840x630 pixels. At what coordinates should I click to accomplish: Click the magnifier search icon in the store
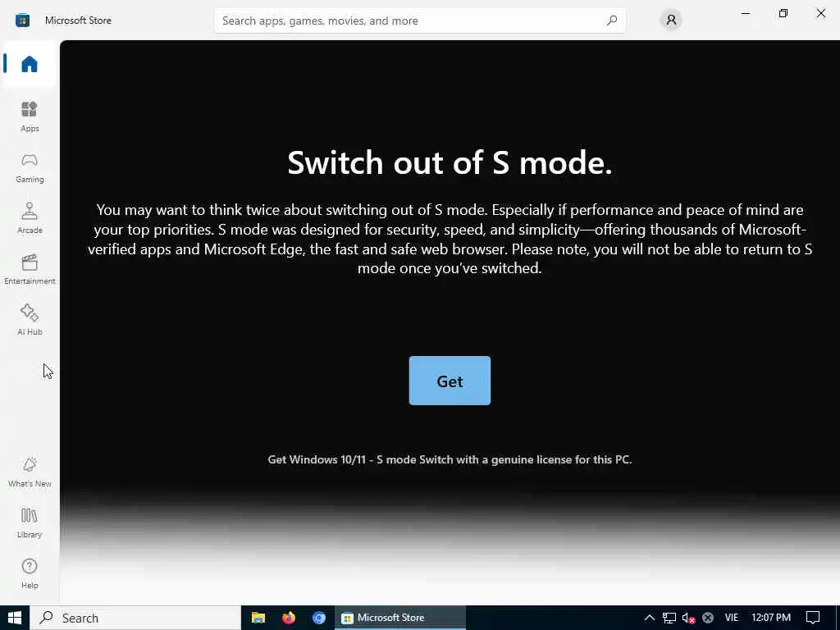point(611,21)
